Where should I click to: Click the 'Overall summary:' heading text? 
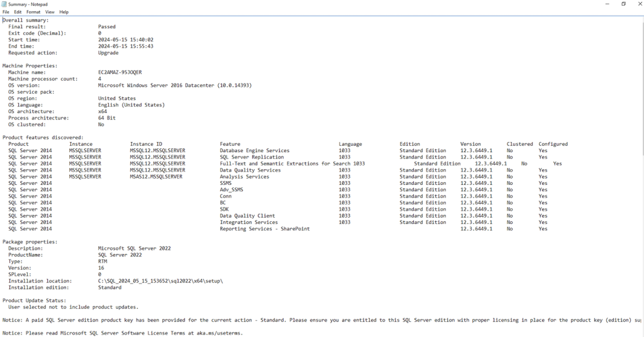click(x=25, y=20)
